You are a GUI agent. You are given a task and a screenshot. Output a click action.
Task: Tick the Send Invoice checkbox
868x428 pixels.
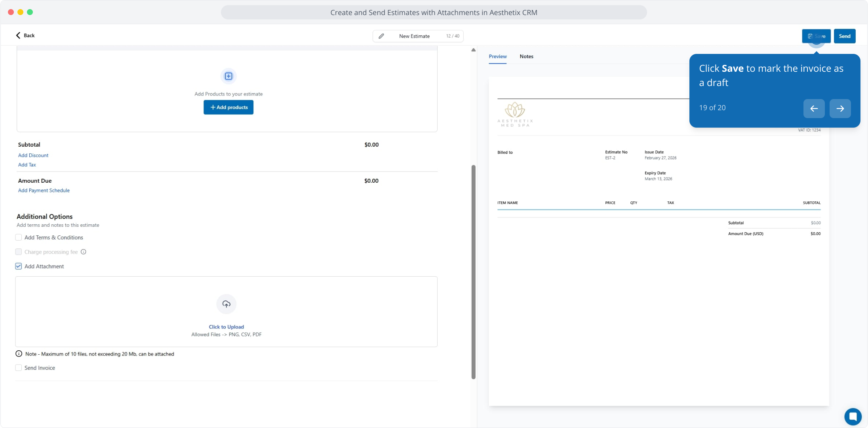click(x=19, y=368)
